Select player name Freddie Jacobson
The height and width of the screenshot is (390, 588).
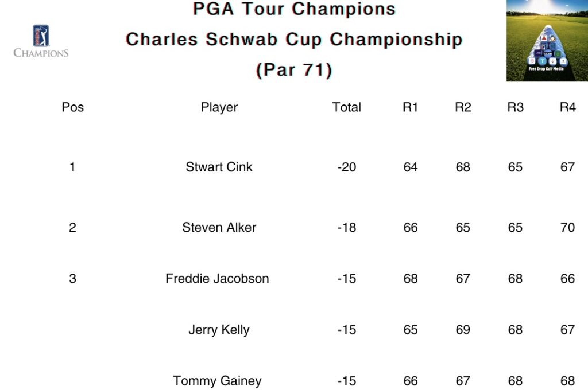coord(217,278)
